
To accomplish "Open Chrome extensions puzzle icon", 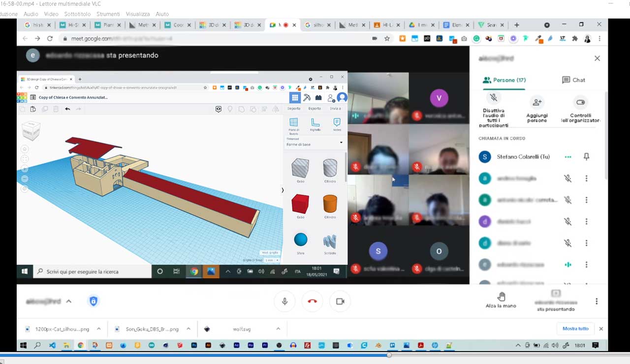I will coord(574,38).
